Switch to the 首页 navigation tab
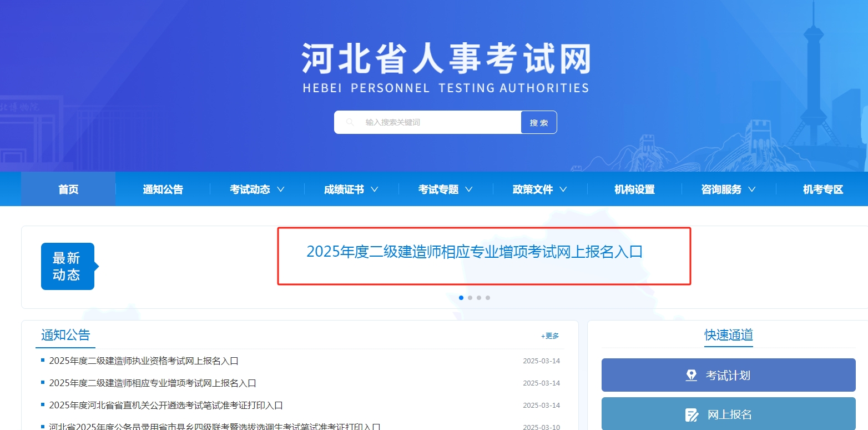Screen dimensions: 868x430 tap(68, 189)
